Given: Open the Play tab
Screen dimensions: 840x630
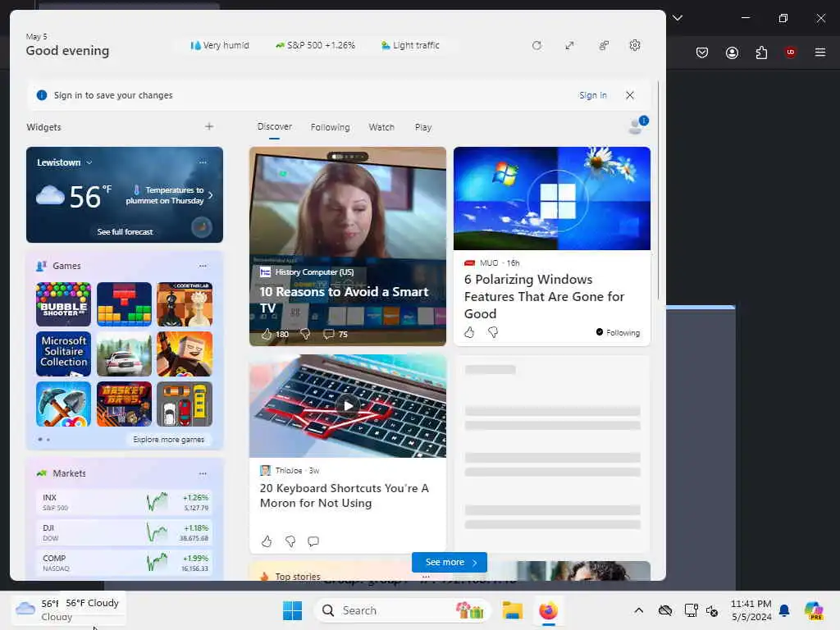Looking at the screenshot, I should (x=423, y=127).
